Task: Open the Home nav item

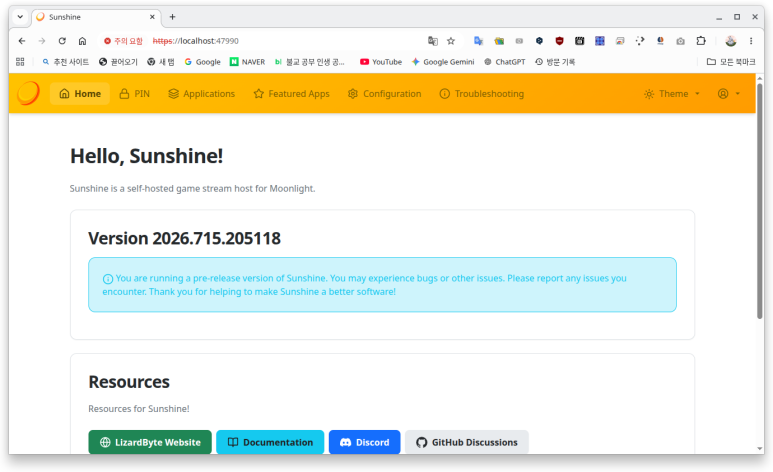Action: coord(80,94)
